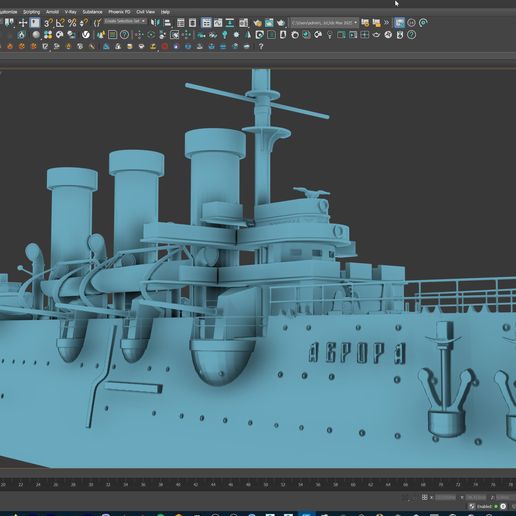Click the four-pane viewport layout icon

pyautogui.click(x=365, y=35)
